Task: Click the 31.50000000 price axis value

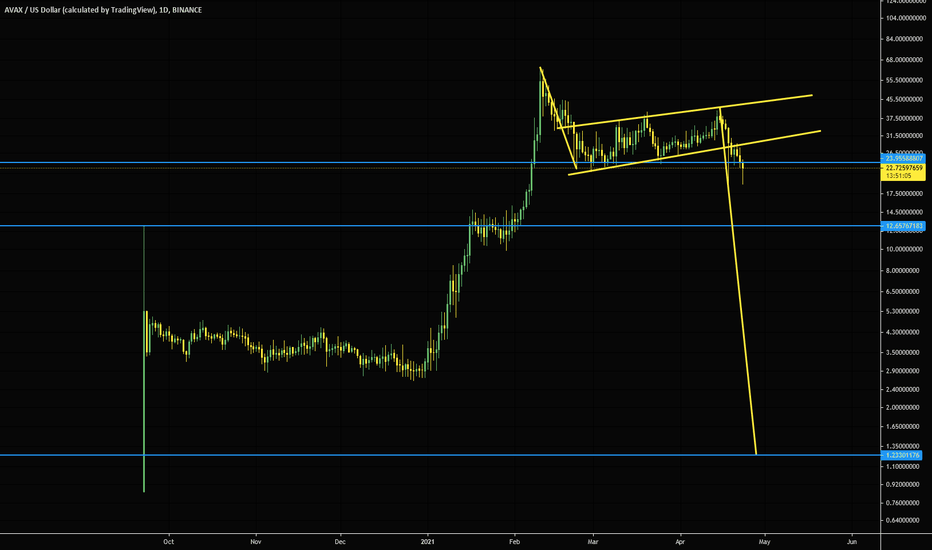Action: (904, 136)
